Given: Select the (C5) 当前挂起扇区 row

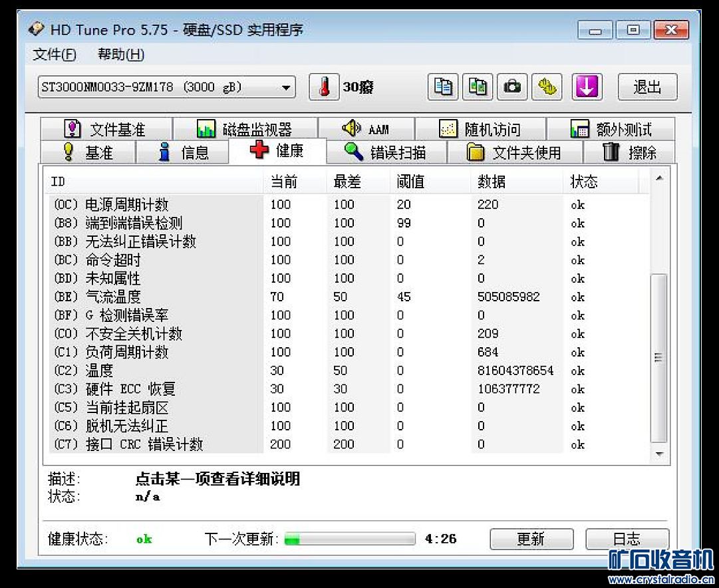Looking at the screenshot, I should (349, 407).
